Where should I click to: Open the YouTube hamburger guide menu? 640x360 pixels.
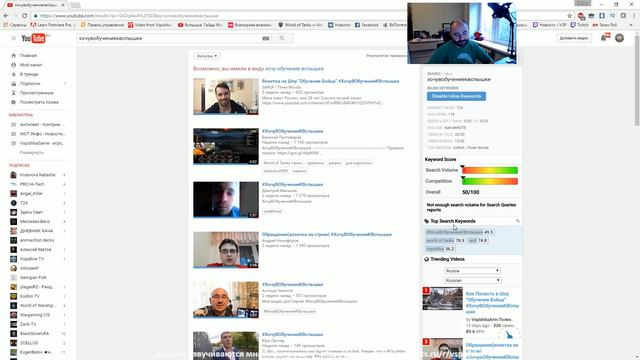[13, 38]
